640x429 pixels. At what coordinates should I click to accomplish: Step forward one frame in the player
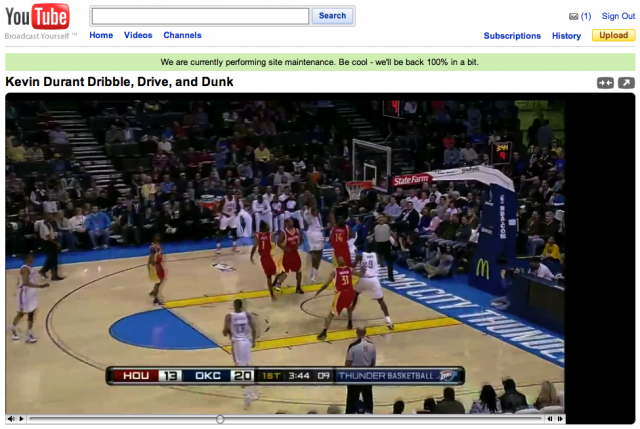coord(560,418)
